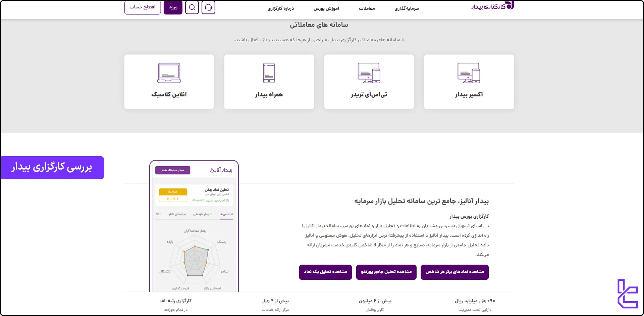Click the بررسی کارگزاری بیدار banner link

(52, 168)
